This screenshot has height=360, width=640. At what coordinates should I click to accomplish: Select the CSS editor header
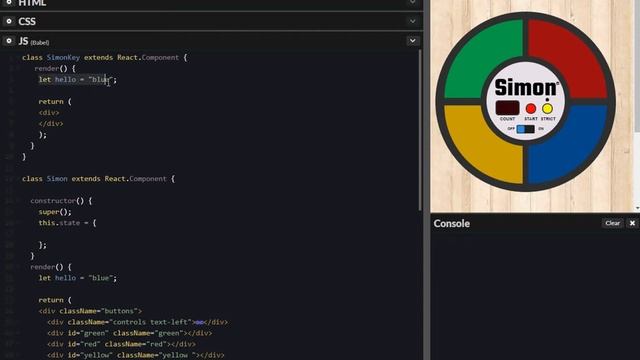click(x=27, y=21)
